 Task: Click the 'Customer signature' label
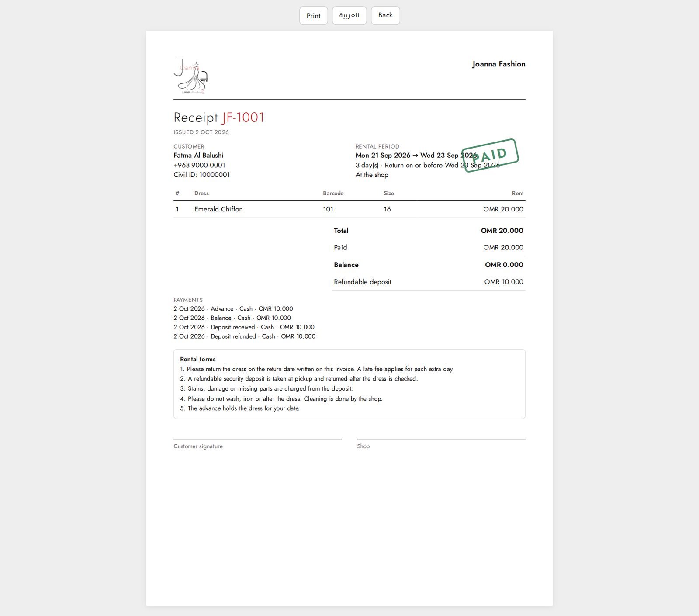pyautogui.click(x=198, y=446)
